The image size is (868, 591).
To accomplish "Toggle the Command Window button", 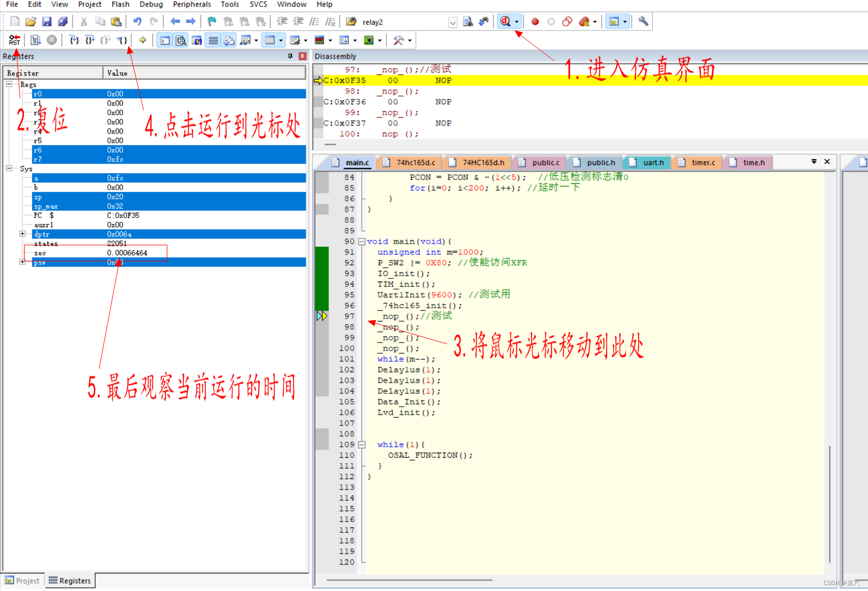I will 165,40.
